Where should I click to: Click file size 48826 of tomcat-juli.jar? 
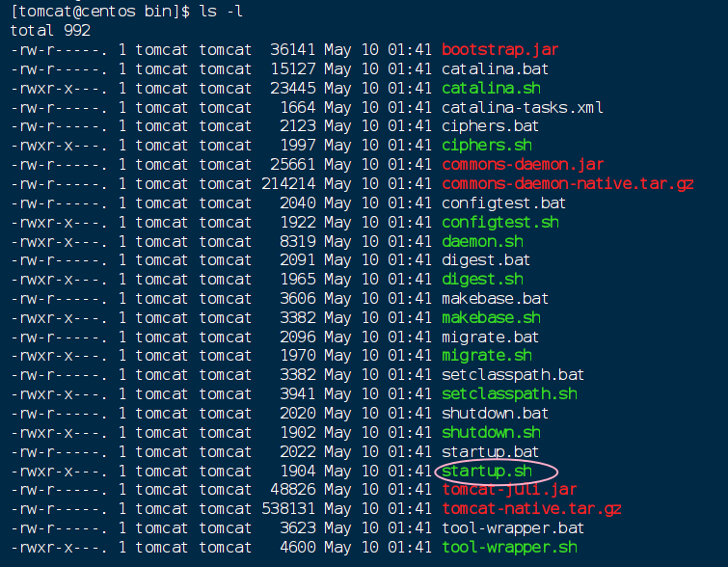pos(292,490)
